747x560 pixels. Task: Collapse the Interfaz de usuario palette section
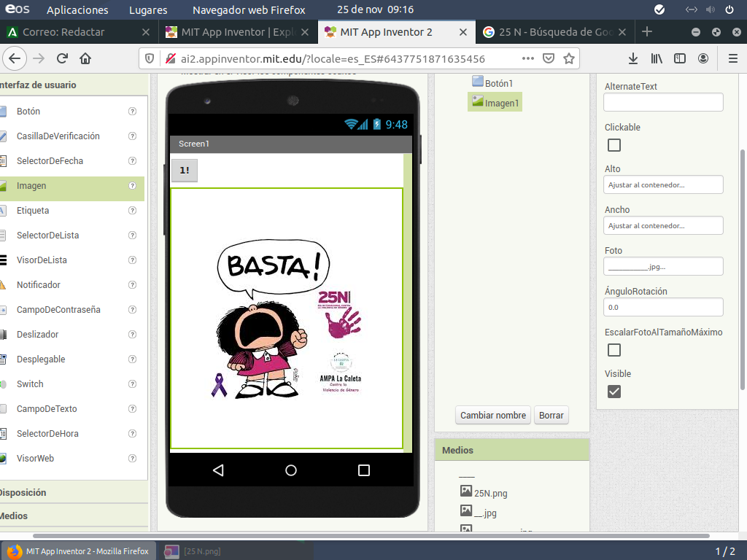[74, 85]
